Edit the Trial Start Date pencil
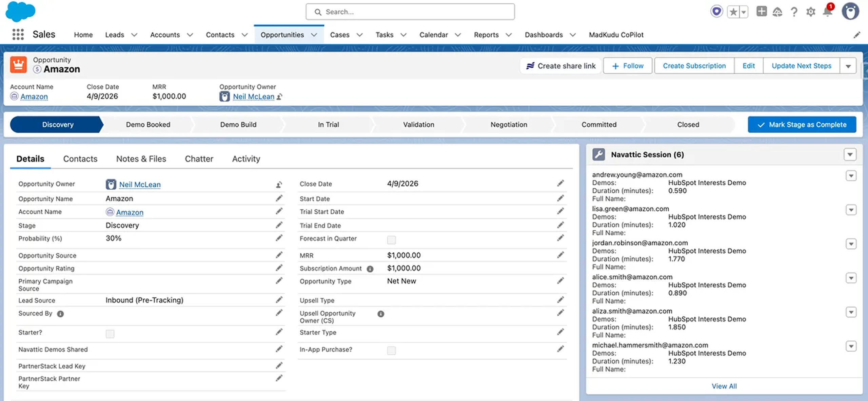The height and width of the screenshot is (401, 868). click(x=560, y=211)
